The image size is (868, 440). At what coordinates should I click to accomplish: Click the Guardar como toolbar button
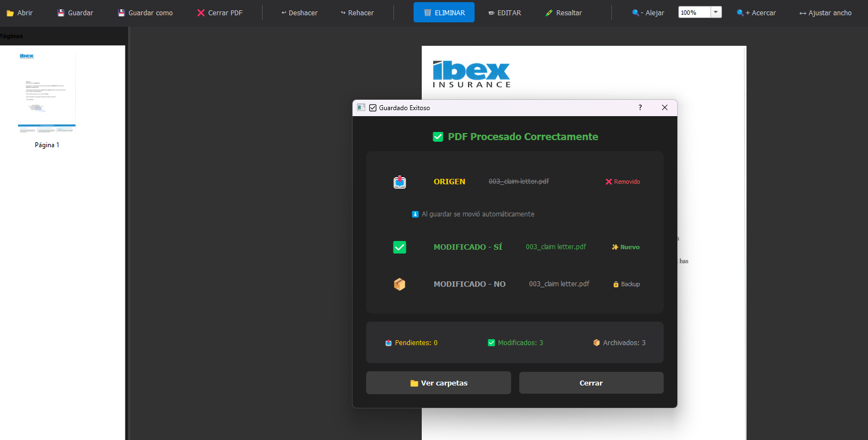click(x=145, y=13)
